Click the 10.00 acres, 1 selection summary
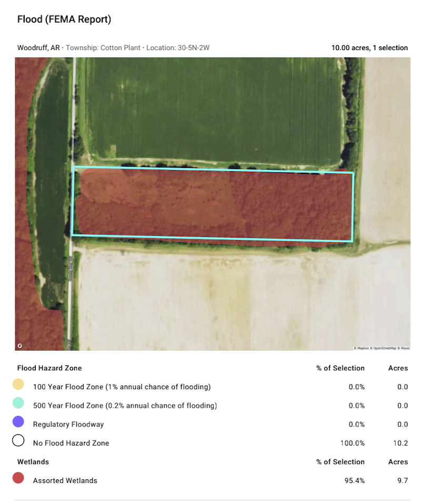The image size is (421, 504). pyautogui.click(x=369, y=48)
